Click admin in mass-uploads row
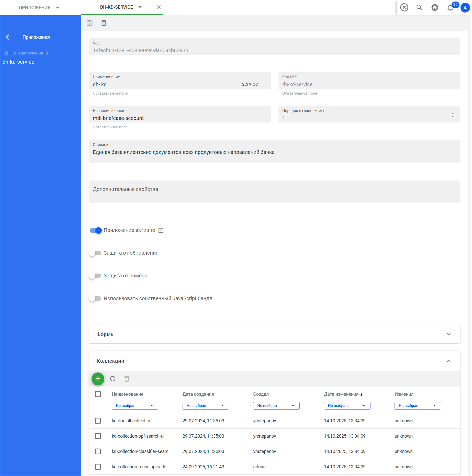The width and height of the screenshot is (472, 476). [x=259, y=467]
